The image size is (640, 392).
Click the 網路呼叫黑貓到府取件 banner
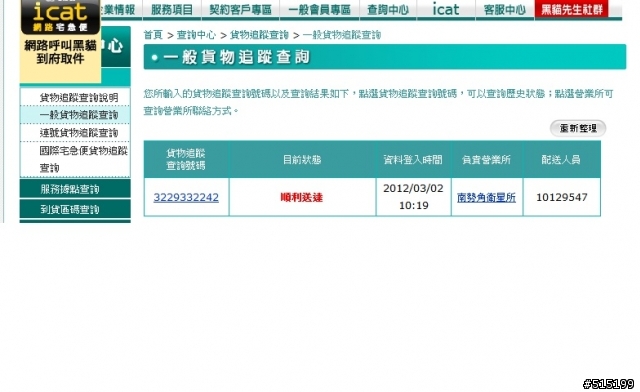click(x=60, y=52)
